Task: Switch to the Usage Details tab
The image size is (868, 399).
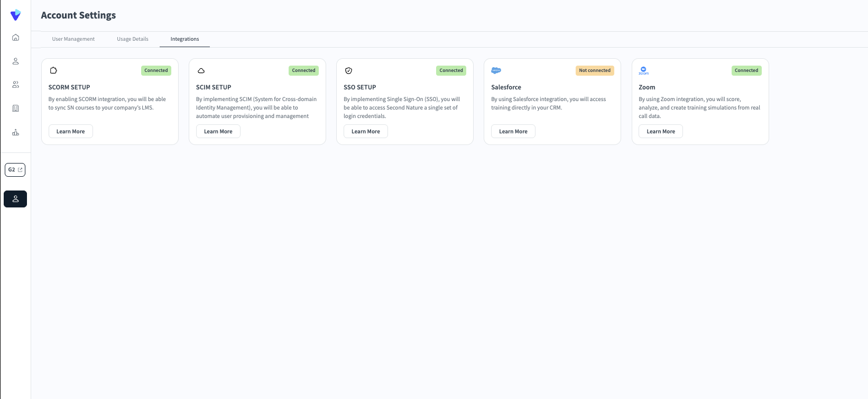Action: (133, 39)
